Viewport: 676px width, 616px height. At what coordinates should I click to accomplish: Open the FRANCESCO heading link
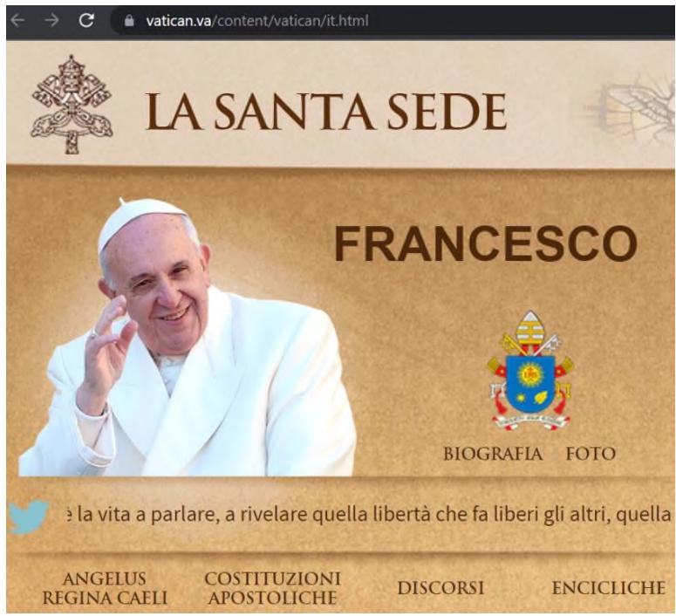pyautogui.click(x=485, y=243)
